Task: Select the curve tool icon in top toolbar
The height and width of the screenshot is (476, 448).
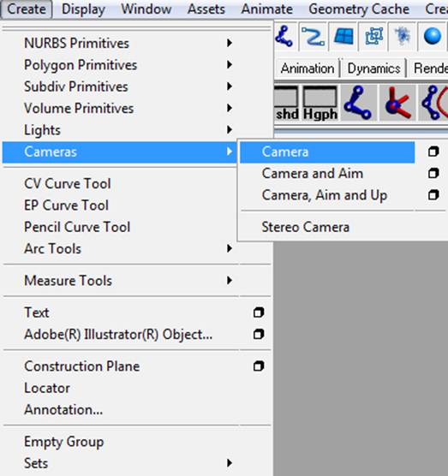Action: point(314,37)
